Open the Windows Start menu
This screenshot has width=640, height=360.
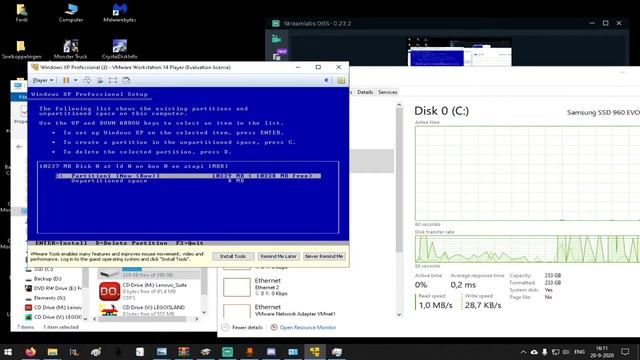point(8,352)
